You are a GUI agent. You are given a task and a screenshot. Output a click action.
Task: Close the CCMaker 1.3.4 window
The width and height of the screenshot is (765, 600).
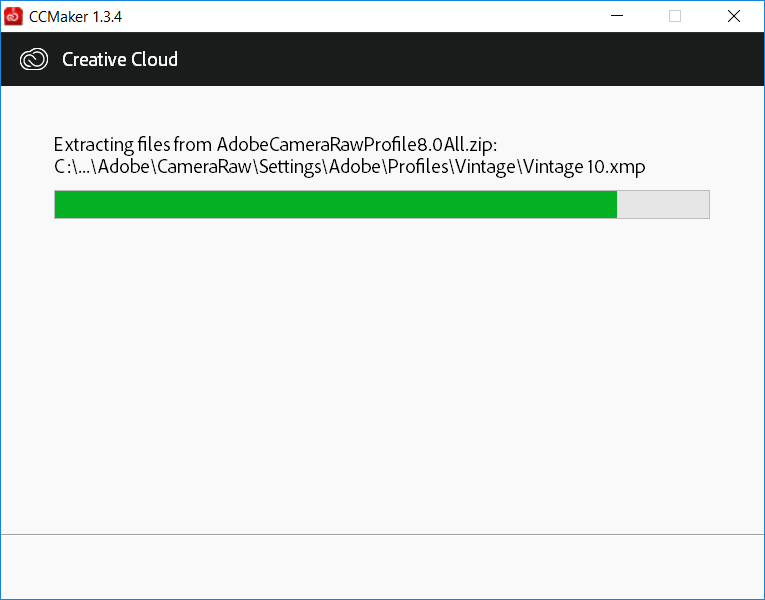[733, 16]
